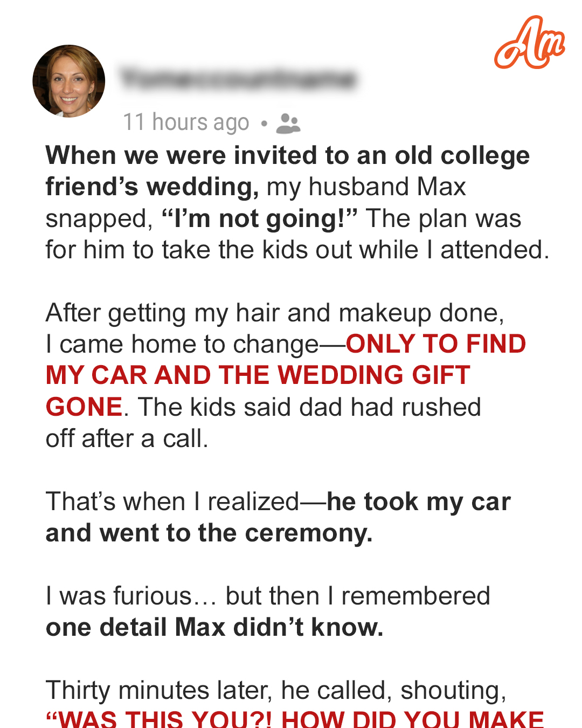582x728 pixels.
Task: Click the bold "he took my car" text
Action: (418, 502)
